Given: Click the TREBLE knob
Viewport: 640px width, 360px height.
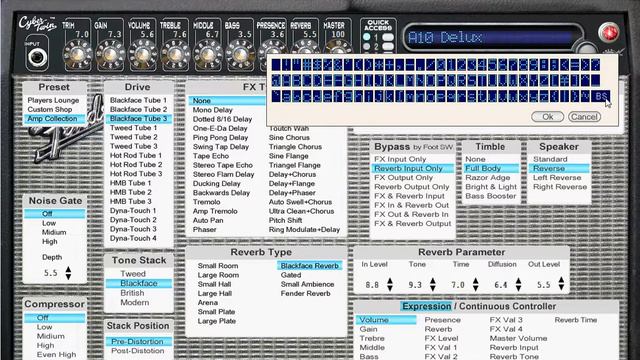Looking at the screenshot, I should click(175, 56).
